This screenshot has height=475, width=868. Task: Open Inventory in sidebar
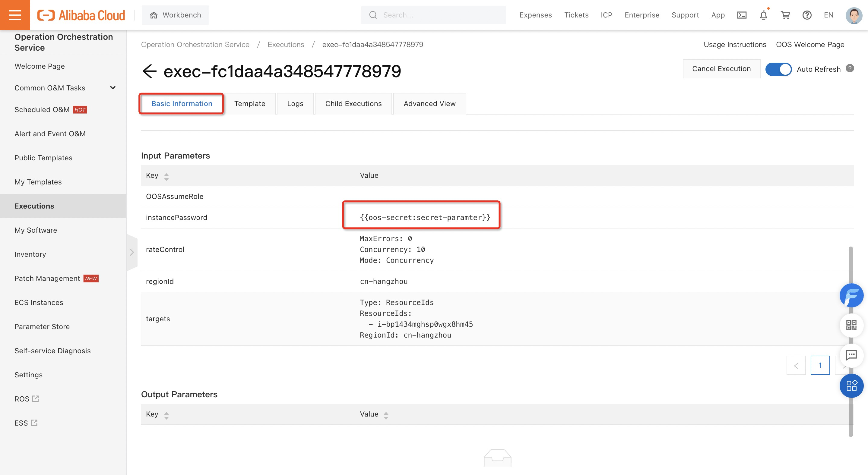pyautogui.click(x=30, y=254)
